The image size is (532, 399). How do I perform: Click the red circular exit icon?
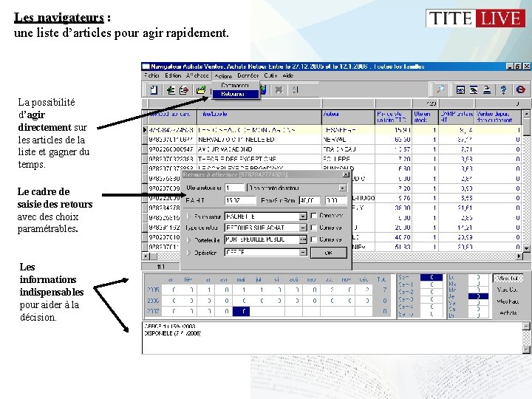point(520,89)
